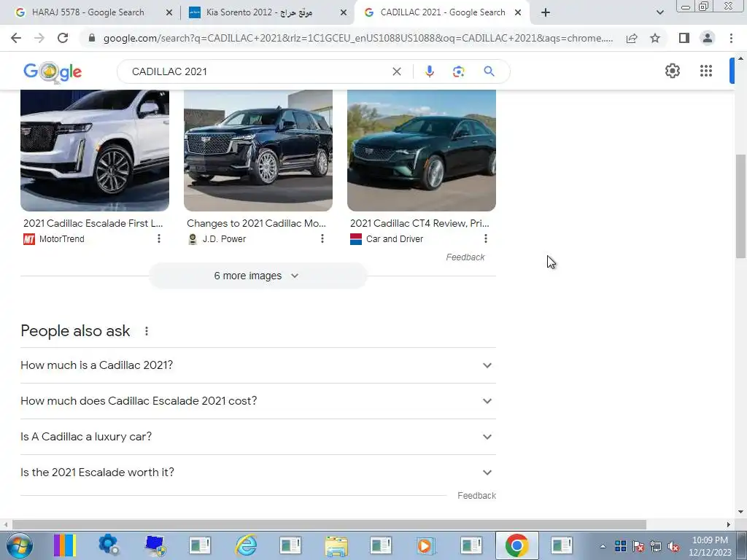Open Internet Explorer from the taskbar
Screen dimensions: 747x560
pos(246,545)
